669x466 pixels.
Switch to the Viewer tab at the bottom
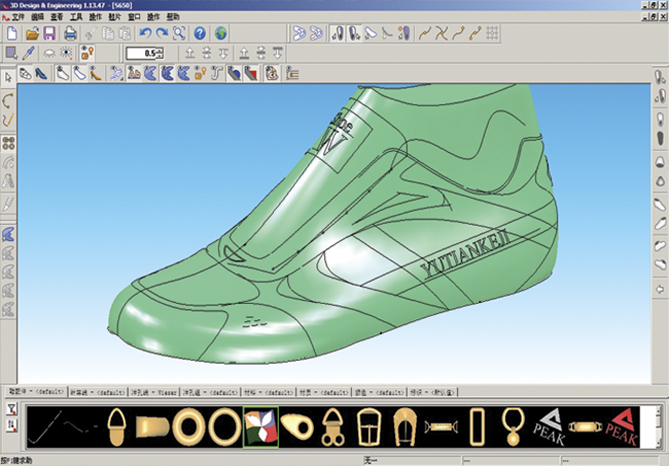tap(154, 392)
